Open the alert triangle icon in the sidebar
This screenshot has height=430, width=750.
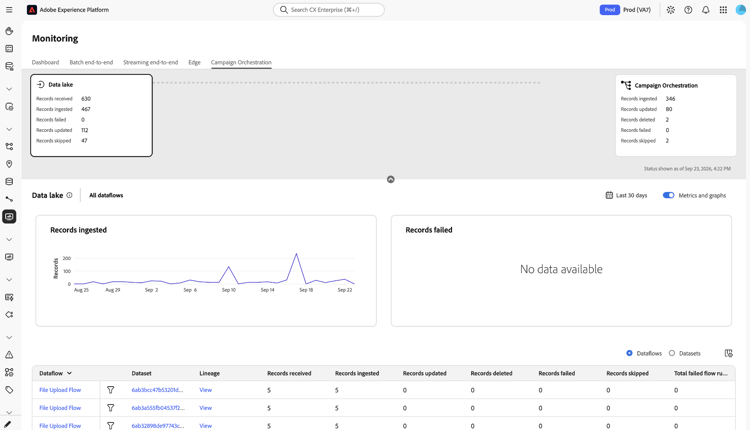point(9,355)
